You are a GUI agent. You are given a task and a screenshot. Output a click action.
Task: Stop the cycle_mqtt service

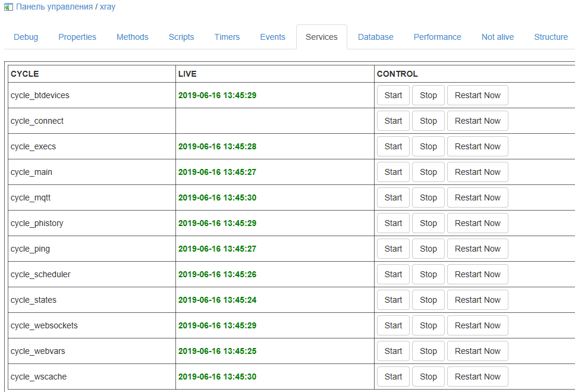428,197
